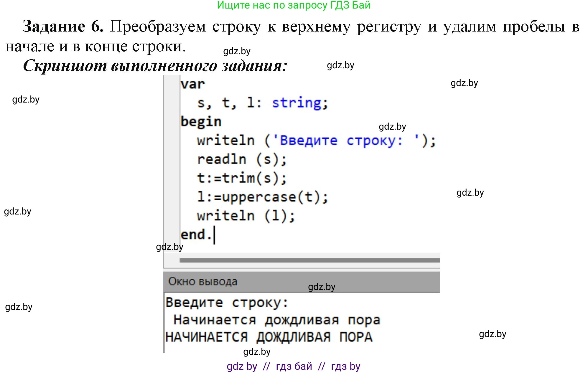Click the 'writeln (l);' code line
Screen dimensions: 588x373
(246, 216)
